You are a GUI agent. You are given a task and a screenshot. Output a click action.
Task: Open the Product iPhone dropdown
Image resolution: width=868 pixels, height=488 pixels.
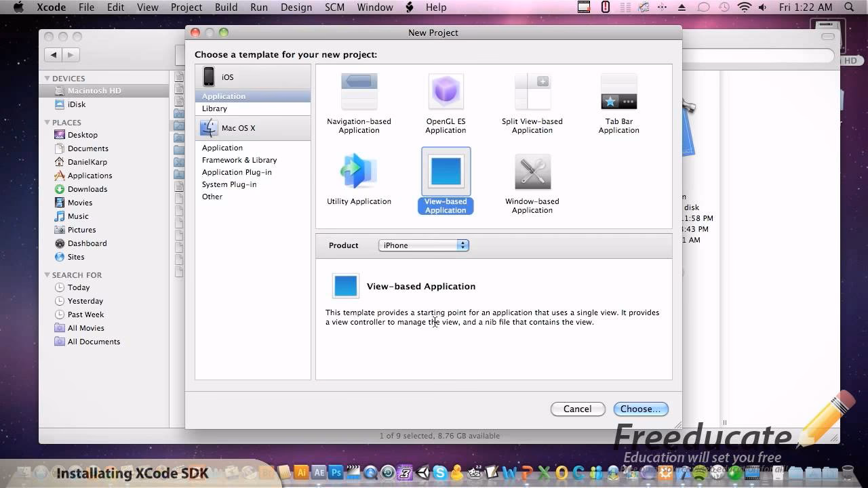(x=423, y=245)
